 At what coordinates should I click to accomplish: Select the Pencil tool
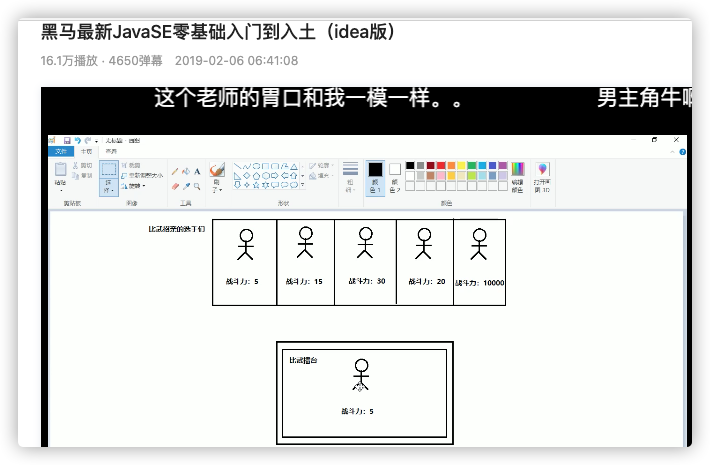175,172
